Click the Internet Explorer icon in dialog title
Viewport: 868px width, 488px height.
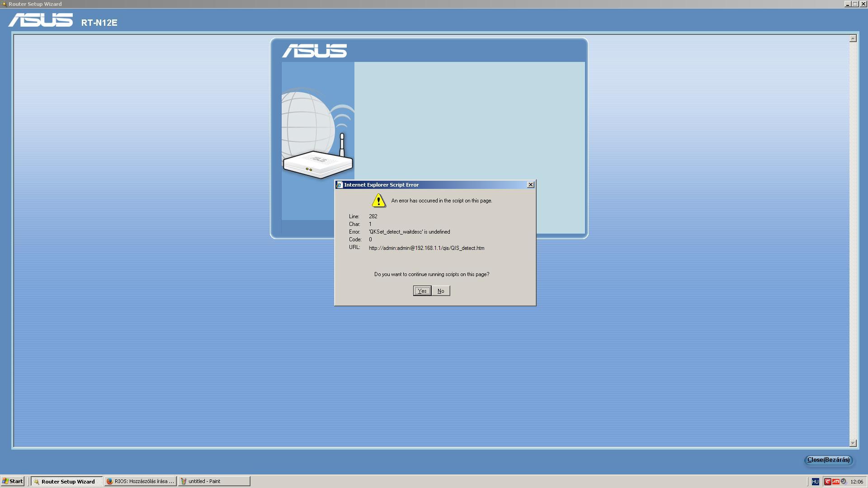click(x=339, y=185)
